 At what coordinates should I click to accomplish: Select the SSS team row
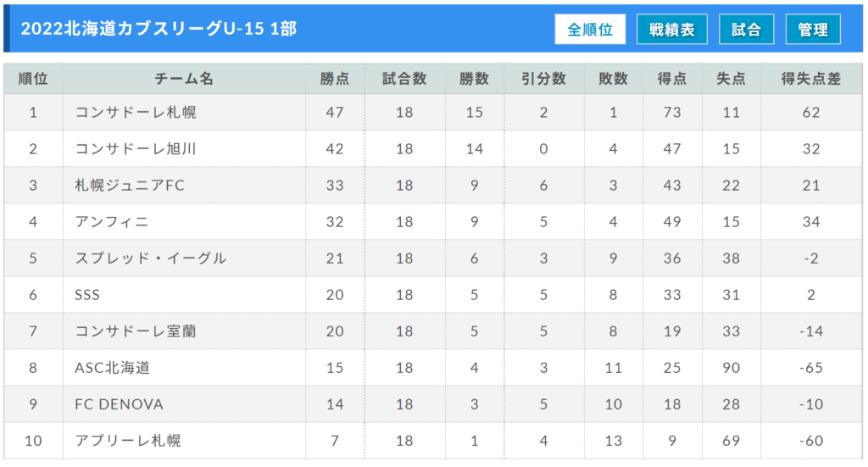88,295
